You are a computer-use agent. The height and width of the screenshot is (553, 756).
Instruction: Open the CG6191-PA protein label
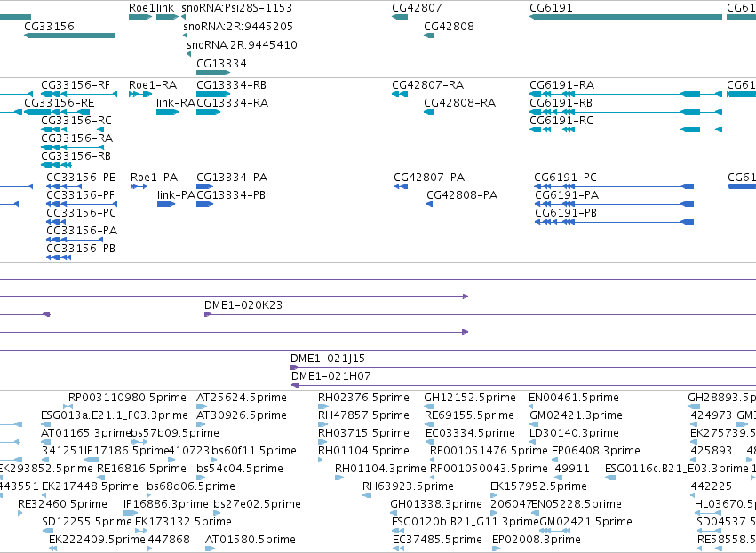567,195
